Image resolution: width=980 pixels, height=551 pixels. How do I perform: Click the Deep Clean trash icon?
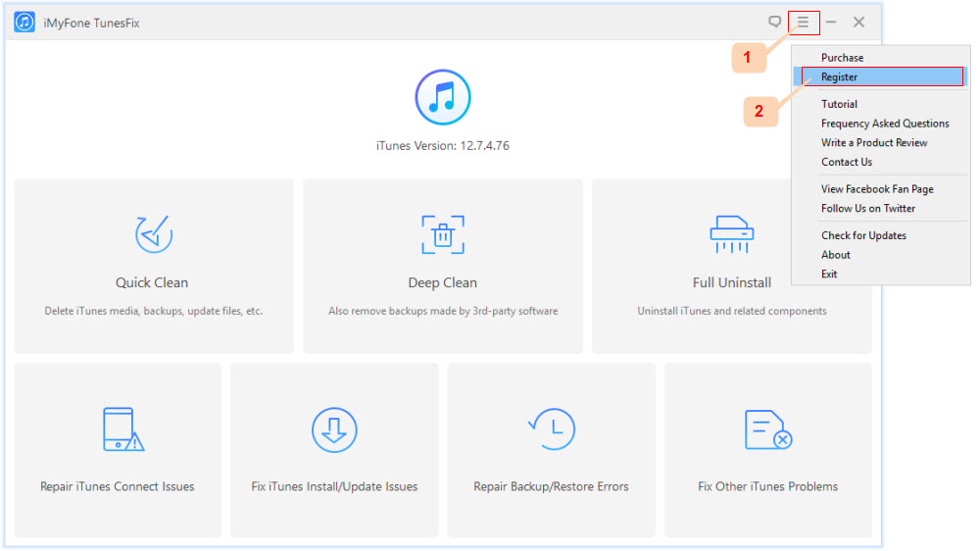point(443,234)
